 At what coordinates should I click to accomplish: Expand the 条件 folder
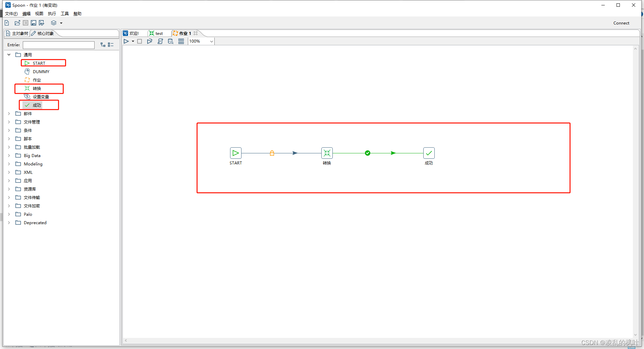(x=9, y=130)
